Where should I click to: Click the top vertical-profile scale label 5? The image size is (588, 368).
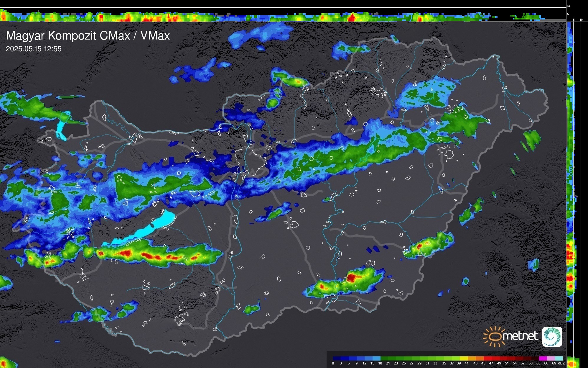(568, 14)
